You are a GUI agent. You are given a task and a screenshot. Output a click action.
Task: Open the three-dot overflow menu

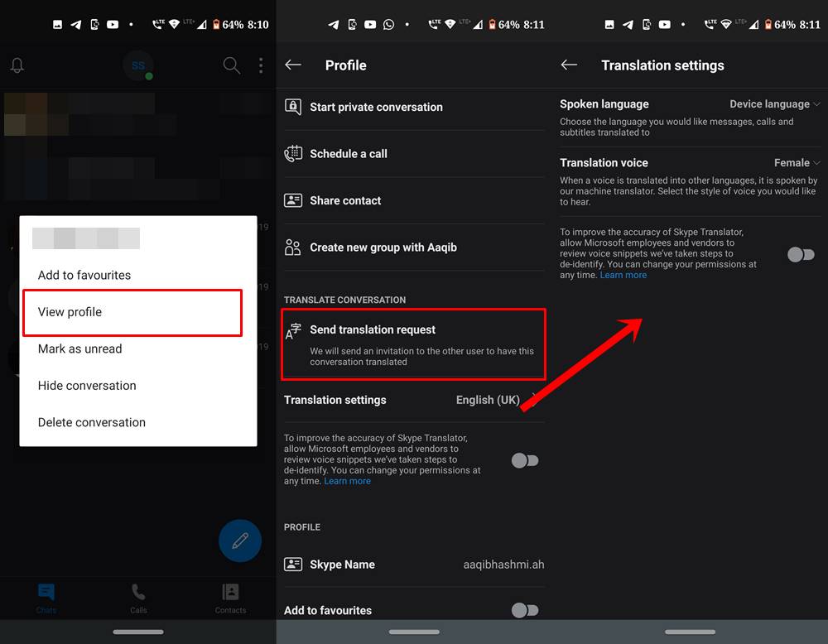tap(261, 65)
